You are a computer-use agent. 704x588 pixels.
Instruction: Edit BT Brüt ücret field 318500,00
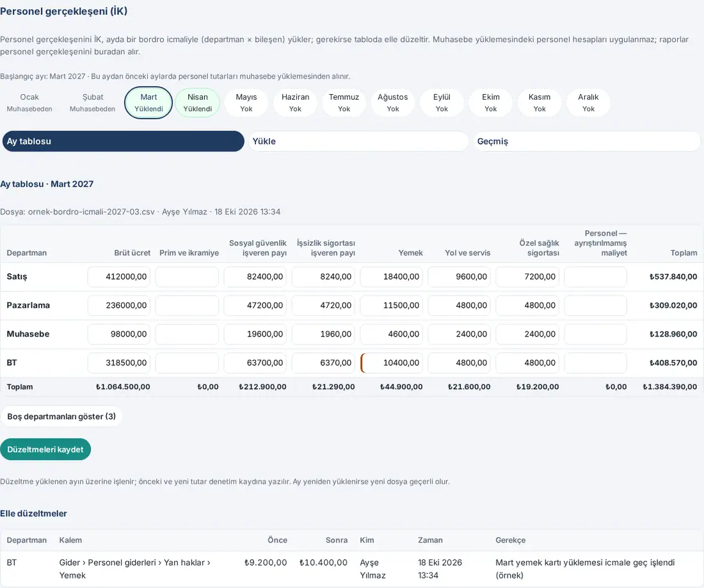[119, 363]
